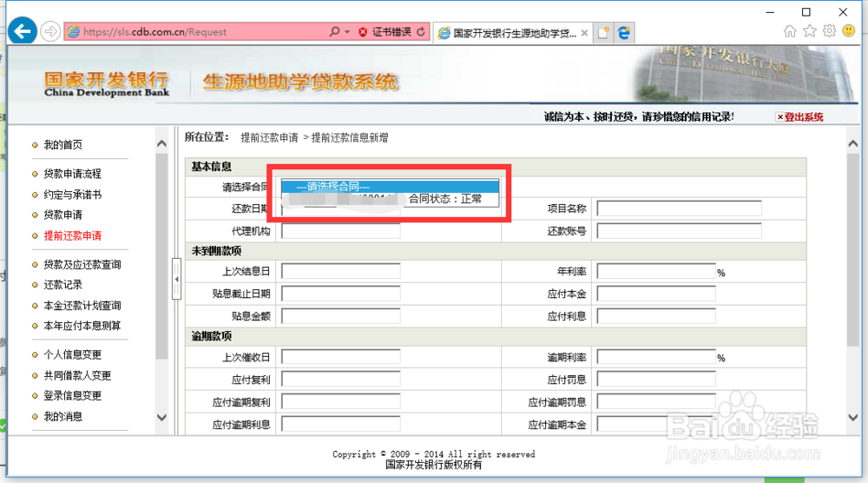This screenshot has width=868, height=483.
Task: Click sidebar scroll down arrow
Action: click(161, 418)
